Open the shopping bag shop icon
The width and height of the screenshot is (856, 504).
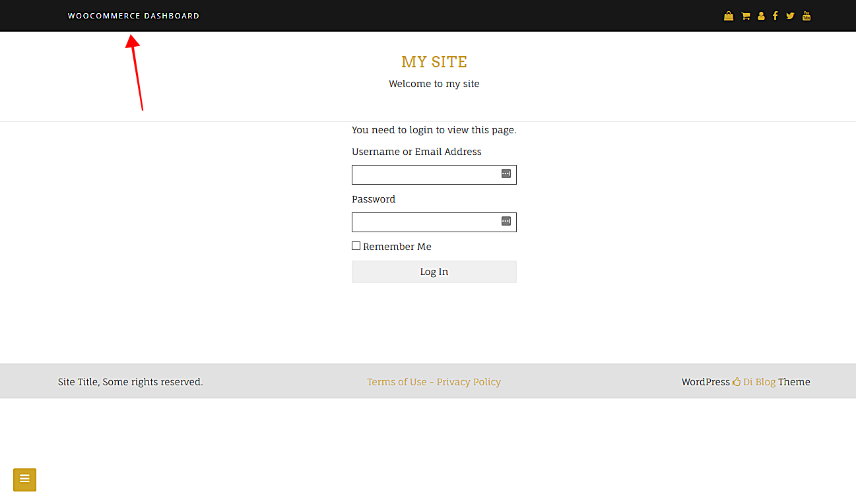click(729, 16)
